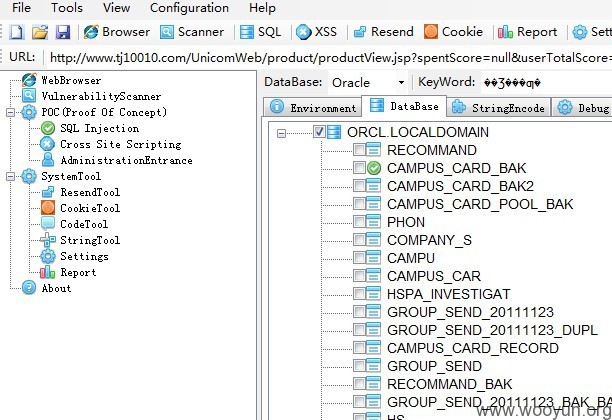Check the CAMPUS_CARD_BAK2 checkbox
This screenshot has width=612, height=420.
359,185
